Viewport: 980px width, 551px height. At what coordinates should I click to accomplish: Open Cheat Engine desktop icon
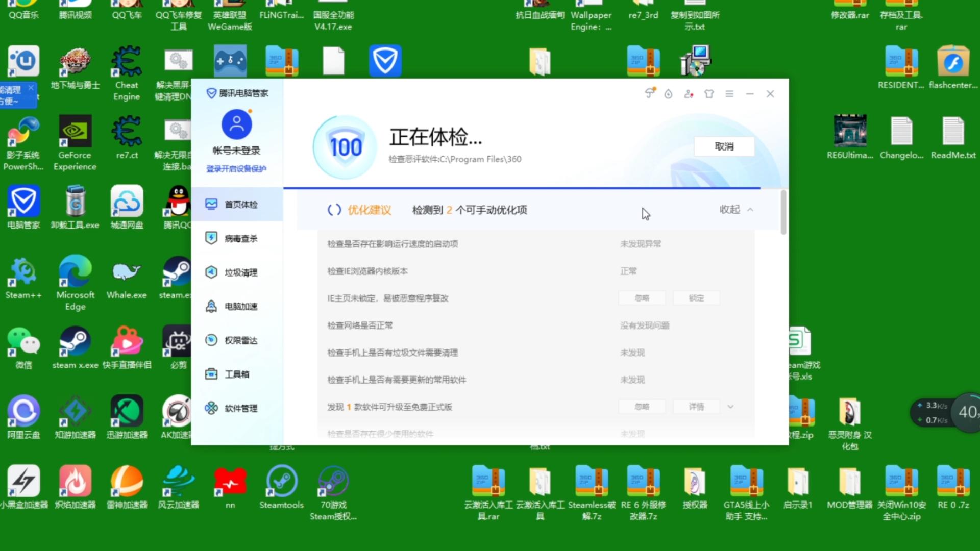127,73
